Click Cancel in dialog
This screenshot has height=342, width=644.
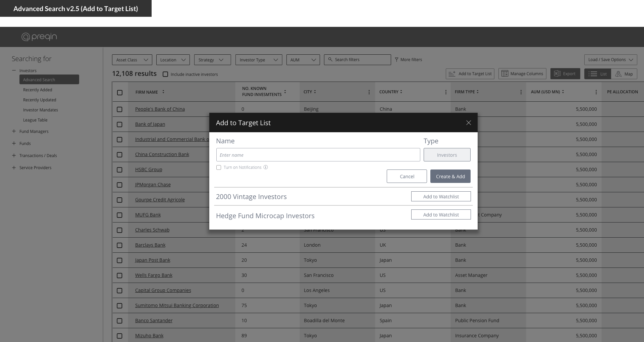tap(407, 176)
